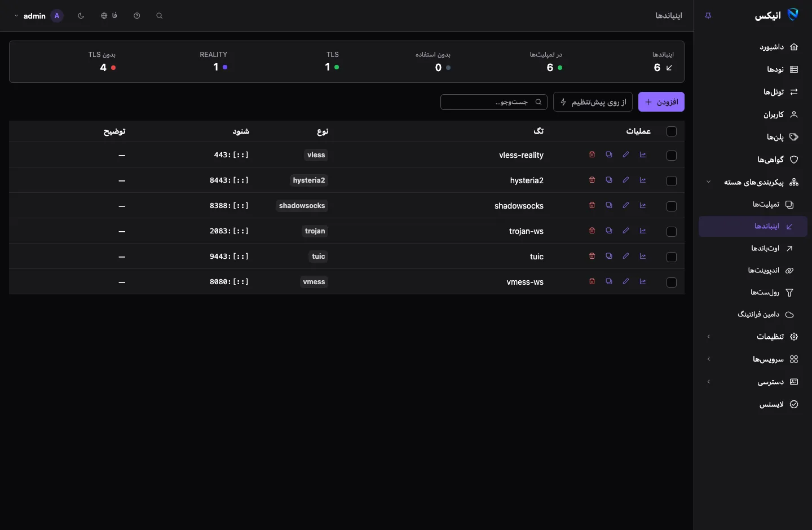
Task: Open stats chart for vmess-ws
Action: pos(643,281)
